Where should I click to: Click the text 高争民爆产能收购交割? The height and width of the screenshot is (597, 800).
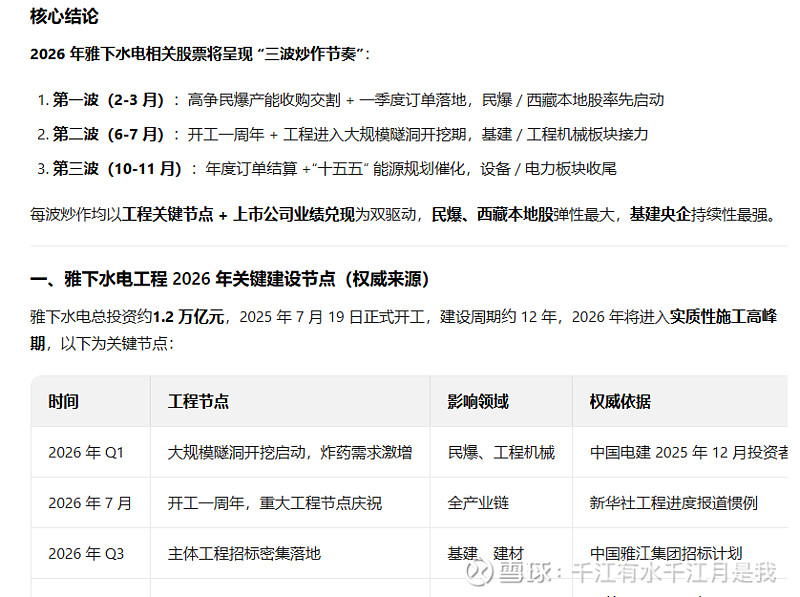click(x=264, y=100)
